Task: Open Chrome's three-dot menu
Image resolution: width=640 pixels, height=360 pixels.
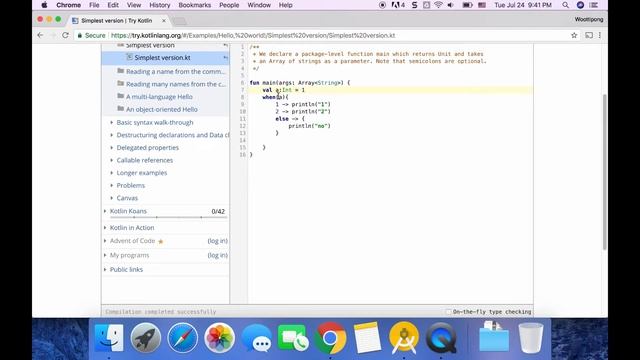Action: click(600, 36)
